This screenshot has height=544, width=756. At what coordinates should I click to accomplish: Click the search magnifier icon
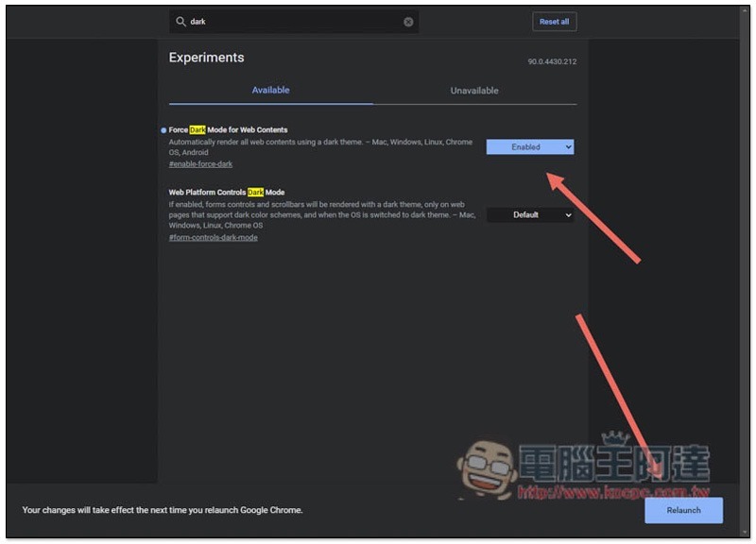point(180,21)
